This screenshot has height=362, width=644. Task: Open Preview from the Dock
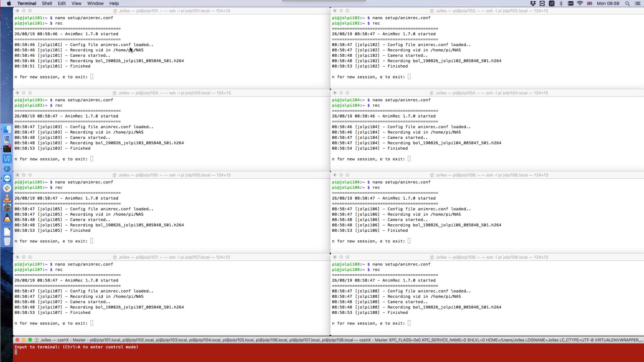7,139
